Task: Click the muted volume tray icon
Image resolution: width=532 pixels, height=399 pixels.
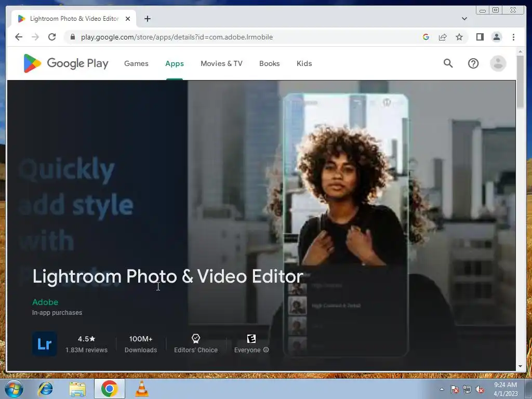Action: (x=480, y=390)
